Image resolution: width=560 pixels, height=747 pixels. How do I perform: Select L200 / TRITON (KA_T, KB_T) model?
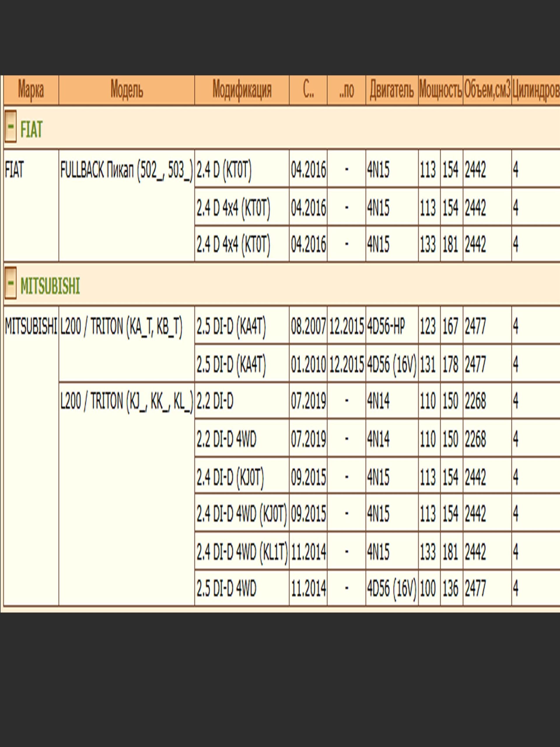121,327
